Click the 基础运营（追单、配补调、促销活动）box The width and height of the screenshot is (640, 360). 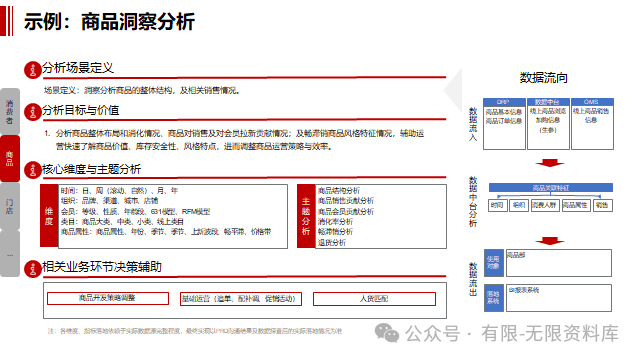click(x=241, y=299)
